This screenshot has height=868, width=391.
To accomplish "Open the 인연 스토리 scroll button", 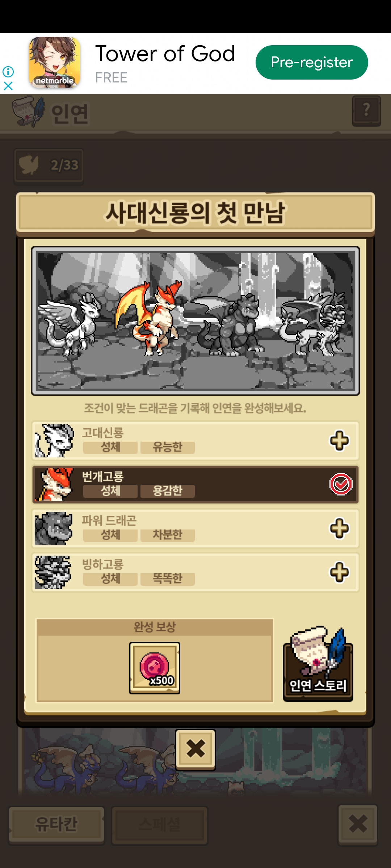I will [318, 665].
